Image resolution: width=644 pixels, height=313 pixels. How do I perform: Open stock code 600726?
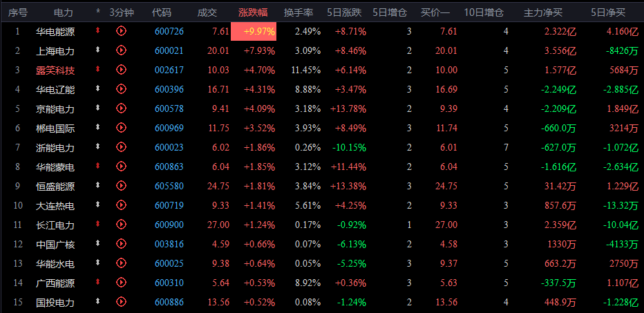pyautogui.click(x=169, y=32)
